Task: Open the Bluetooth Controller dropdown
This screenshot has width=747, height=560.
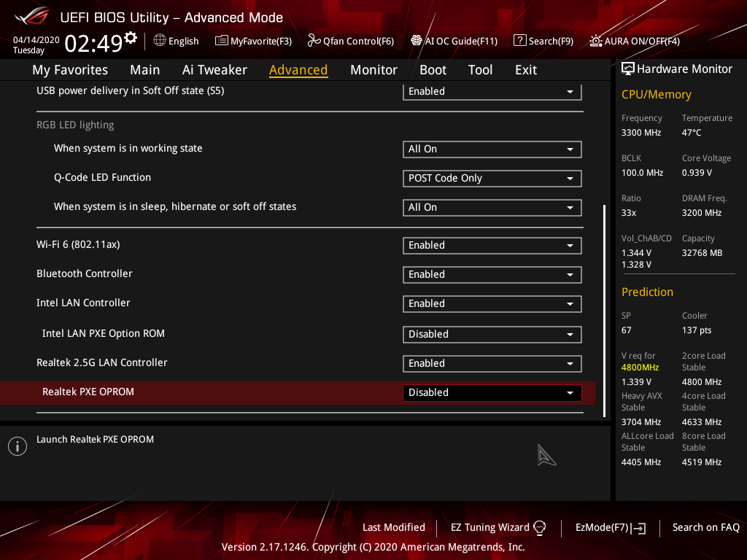Action: pyautogui.click(x=492, y=275)
